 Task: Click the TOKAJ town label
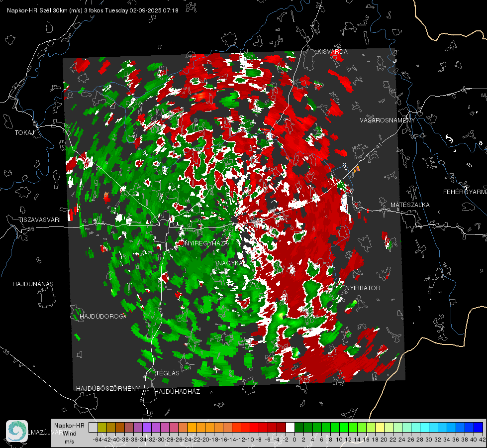click(24, 133)
